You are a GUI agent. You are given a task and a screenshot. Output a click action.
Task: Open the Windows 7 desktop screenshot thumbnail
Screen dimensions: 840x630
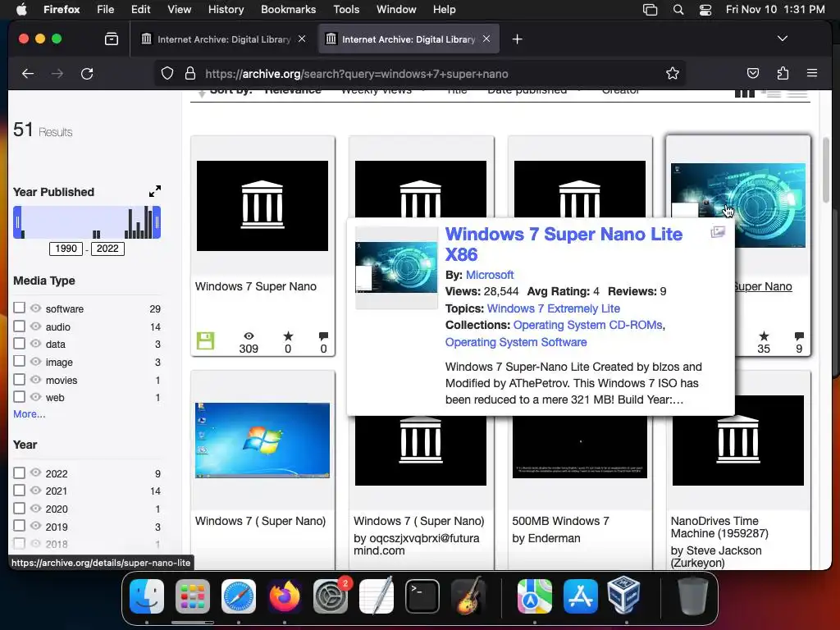point(262,441)
